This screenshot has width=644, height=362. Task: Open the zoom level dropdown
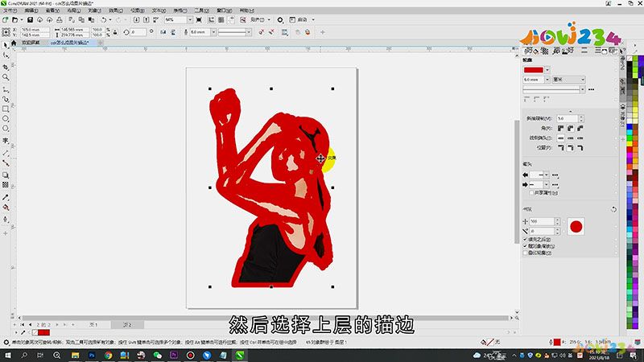click(x=190, y=19)
